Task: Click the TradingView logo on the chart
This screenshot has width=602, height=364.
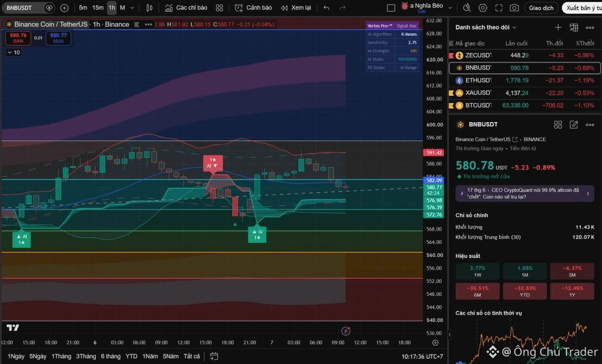Action: click(x=13, y=328)
